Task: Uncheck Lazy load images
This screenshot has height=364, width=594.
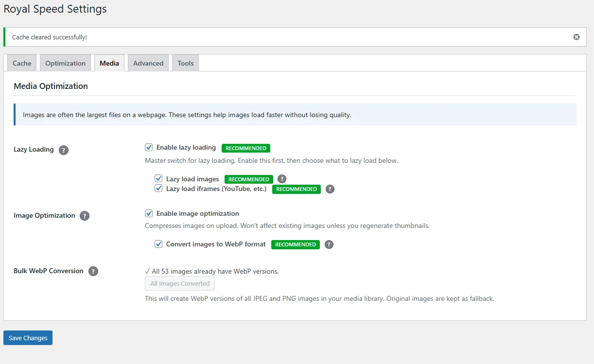Action: point(158,178)
